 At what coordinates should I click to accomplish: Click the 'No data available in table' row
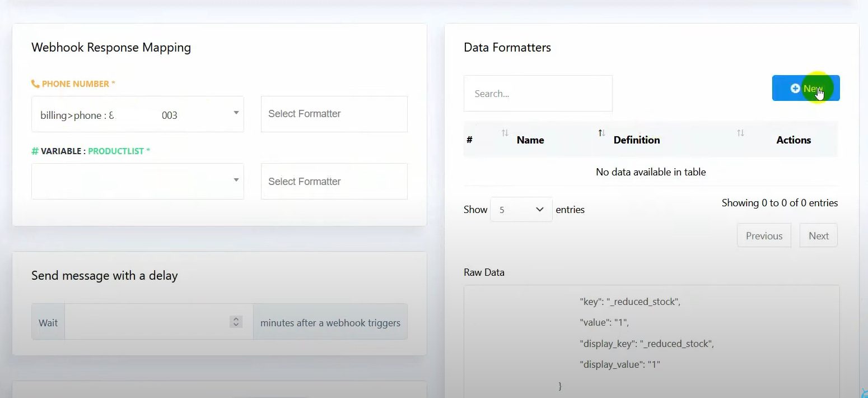651,172
